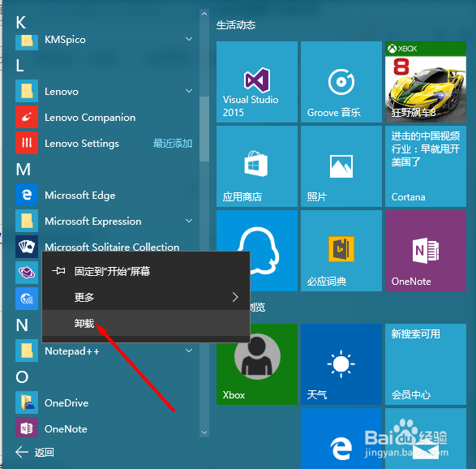Open the 必应词典 tile
Screen dimensions: 476x469
pyautogui.click(x=341, y=251)
